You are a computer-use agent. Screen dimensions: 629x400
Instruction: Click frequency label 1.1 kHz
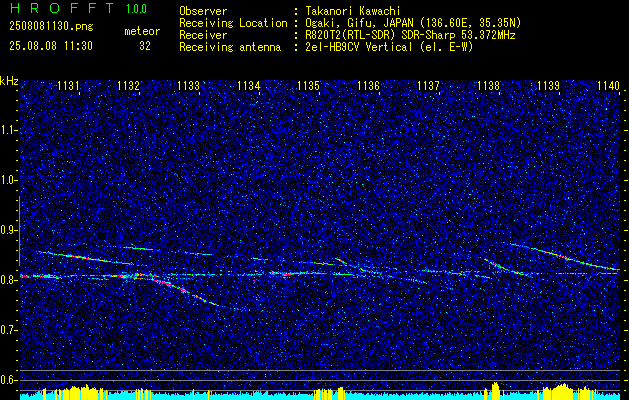pyautogui.click(x=8, y=130)
